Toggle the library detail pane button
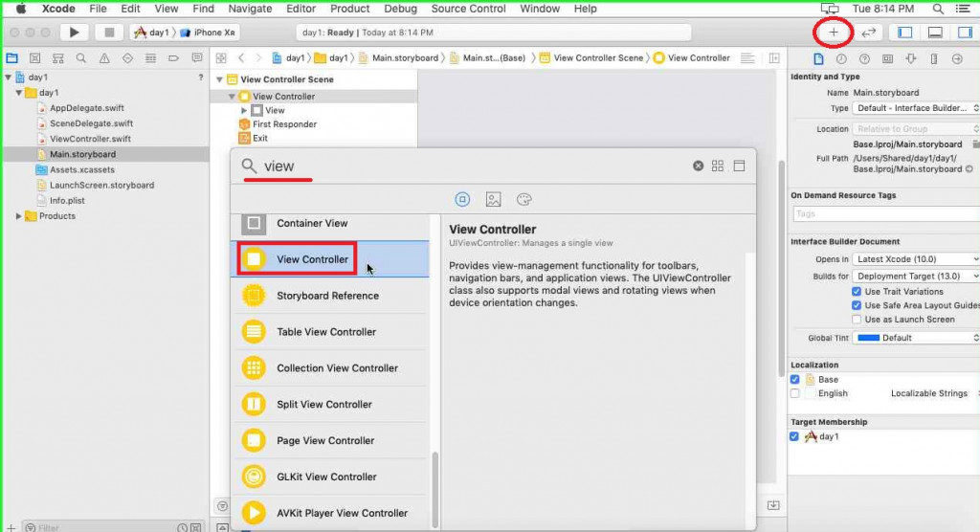Image resolution: width=980 pixels, height=532 pixels. click(x=740, y=166)
